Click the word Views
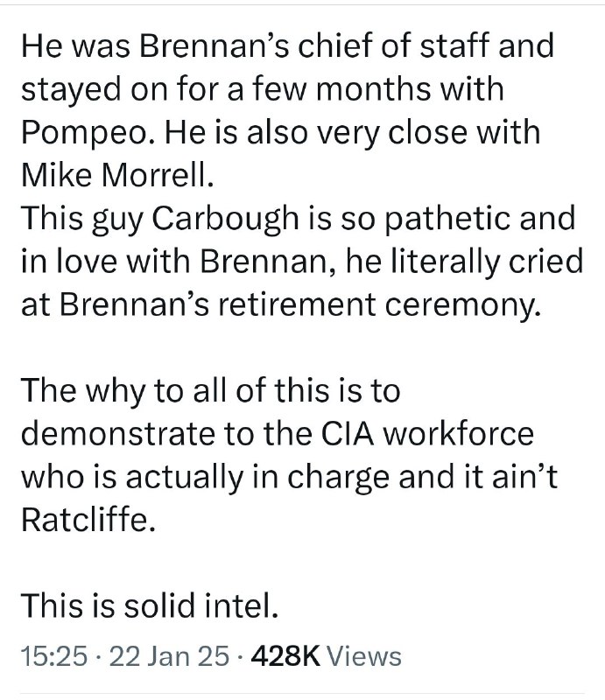This screenshot has height=700, width=605. point(364,655)
